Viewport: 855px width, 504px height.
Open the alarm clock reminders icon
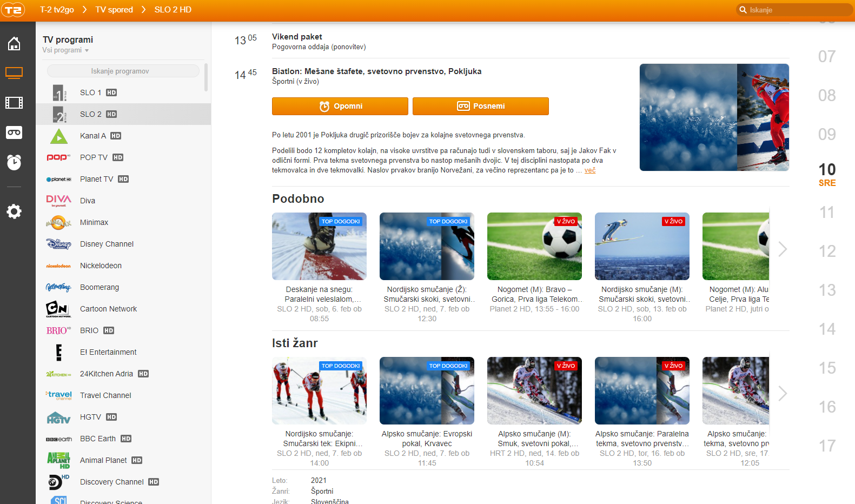(x=14, y=162)
